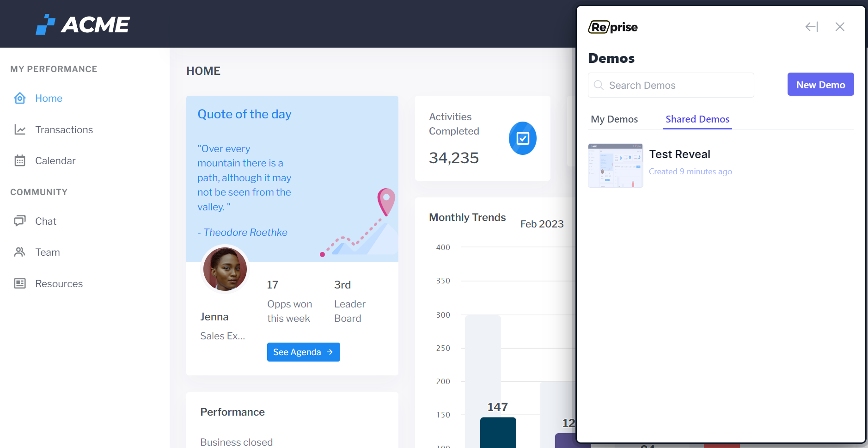The height and width of the screenshot is (448, 868).
Task: Focus the Search Demos field
Action: (x=671, y=85)
